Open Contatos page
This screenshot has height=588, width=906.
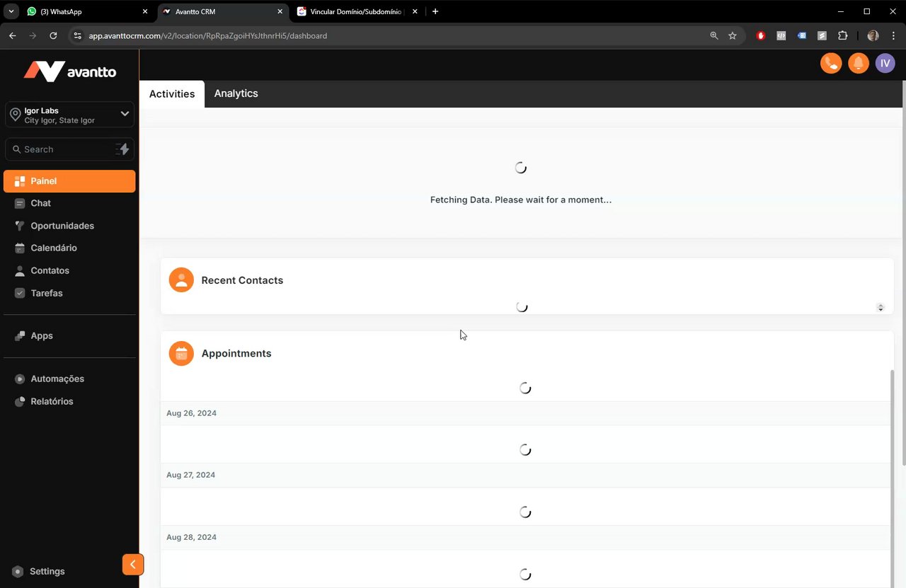point(50,270)
